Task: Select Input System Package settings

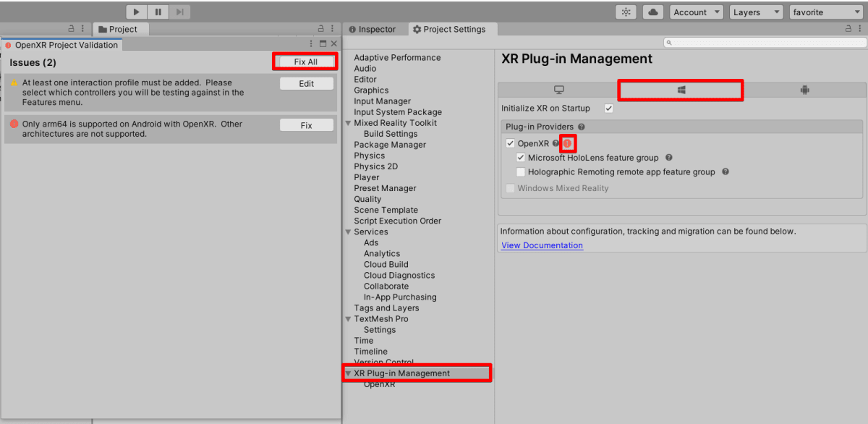Action: click(398, 112)
